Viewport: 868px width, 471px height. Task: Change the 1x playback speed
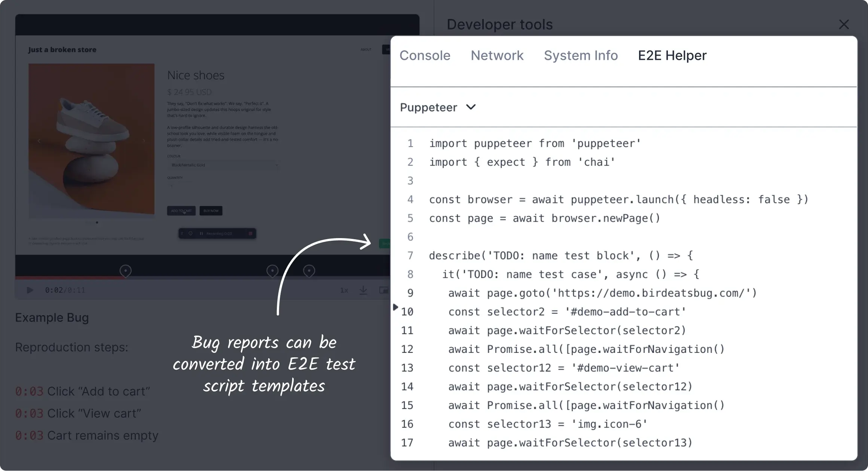[x=344, y=290]
